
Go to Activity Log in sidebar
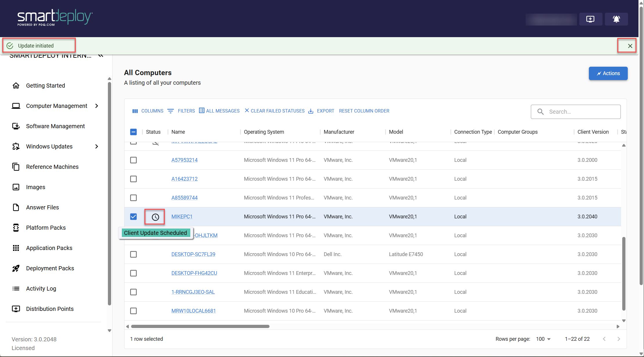pos(41,289)
